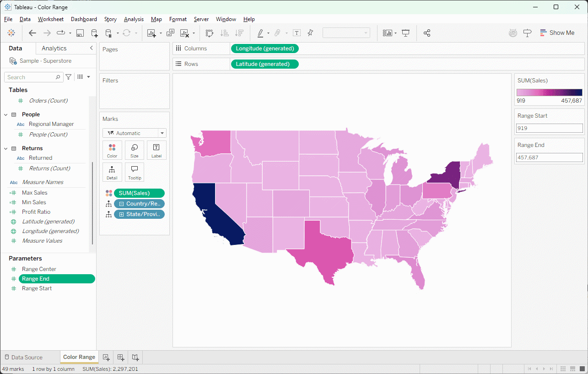588x374 pixels.
Task: Open the Pause updates dropdown arrow
Action: click(x=118, y=33)
